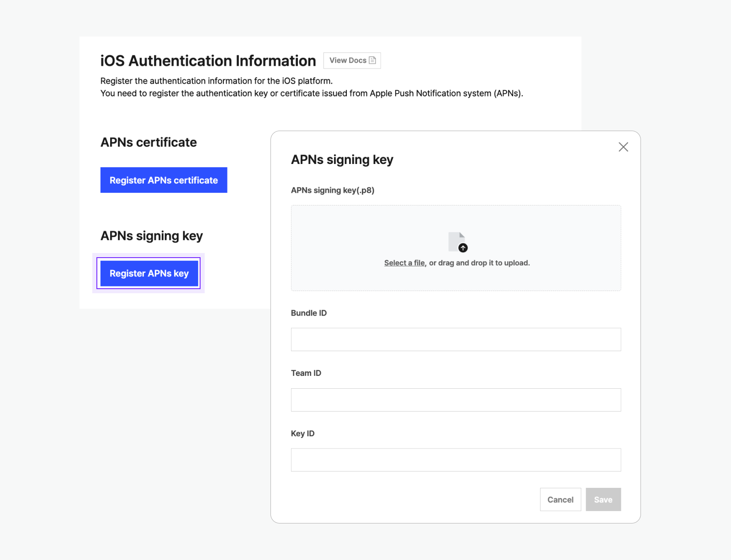Click the 'Bundle ID' field label
731x560 pixels.
tap(309, 313)
